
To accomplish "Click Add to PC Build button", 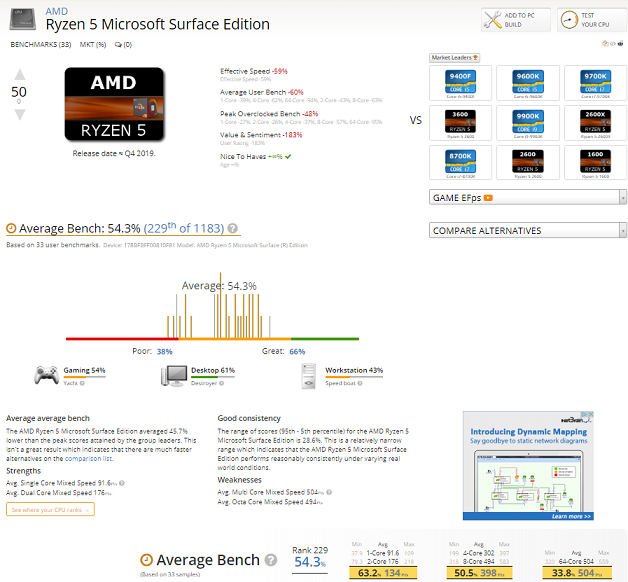I will click(516, 20).
